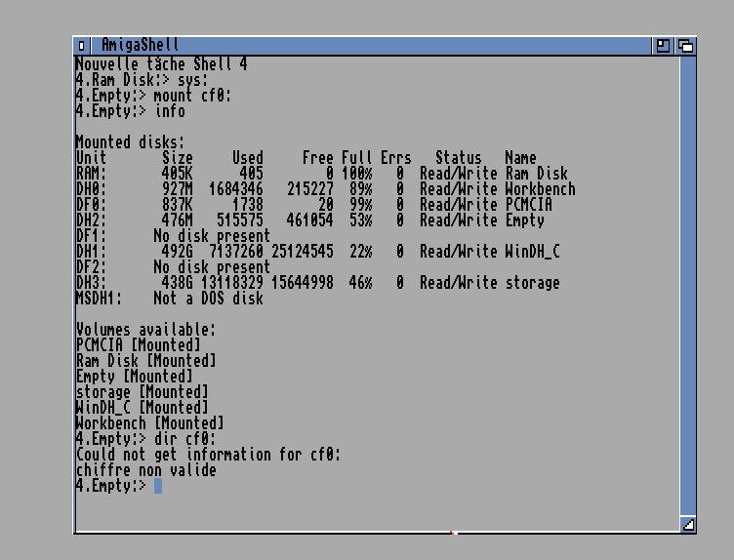Click 'Workbench' in the Name column

coord(540,189)
